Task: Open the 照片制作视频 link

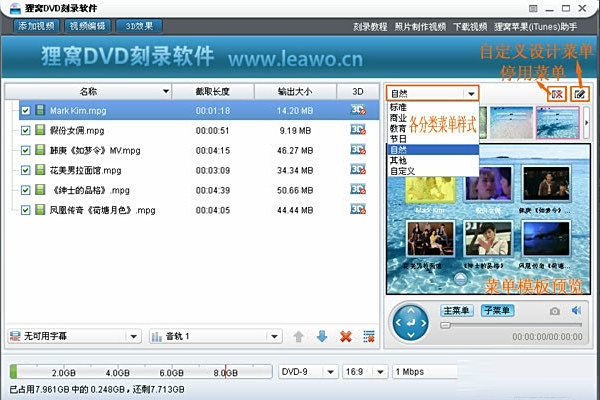Action: 420,27
